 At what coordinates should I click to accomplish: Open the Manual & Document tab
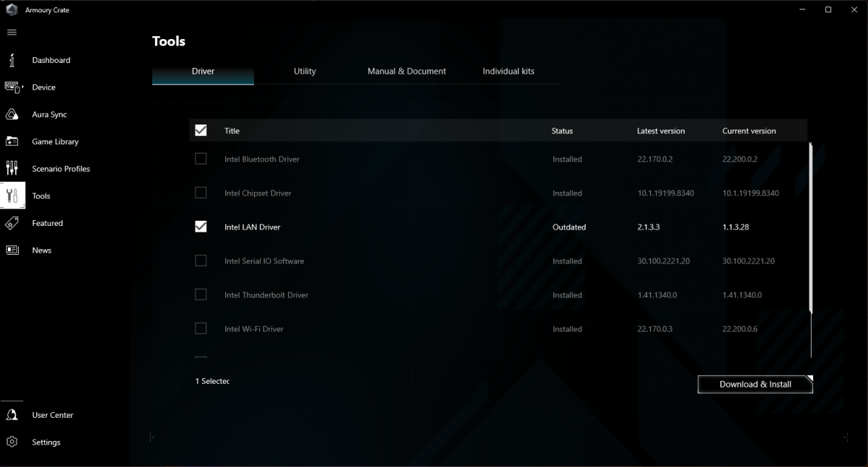point(407,71)
